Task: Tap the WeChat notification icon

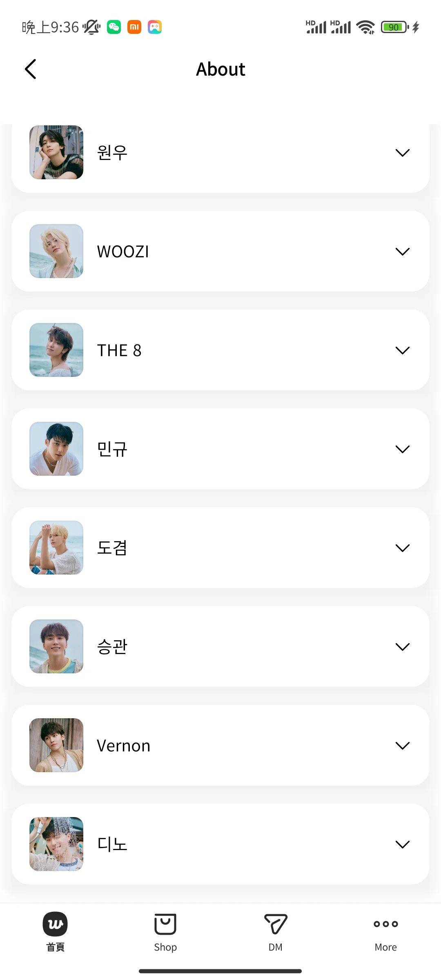Action: click(114, 27)
